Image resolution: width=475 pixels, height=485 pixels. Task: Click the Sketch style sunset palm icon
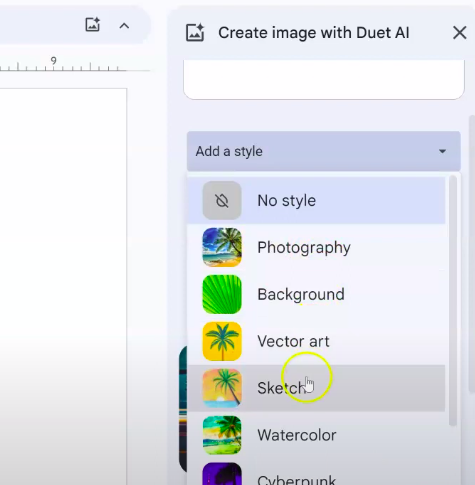click(222, 388)
